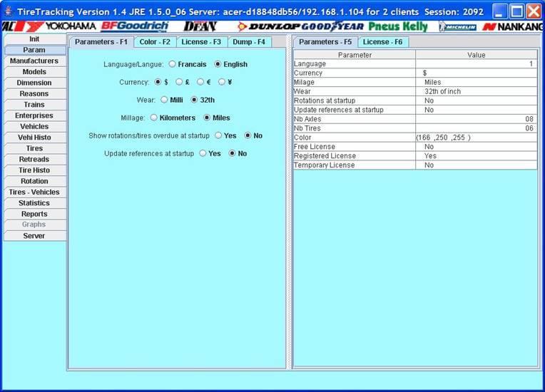
Task: Set millage to Kilometers
Action: (154, 118)
